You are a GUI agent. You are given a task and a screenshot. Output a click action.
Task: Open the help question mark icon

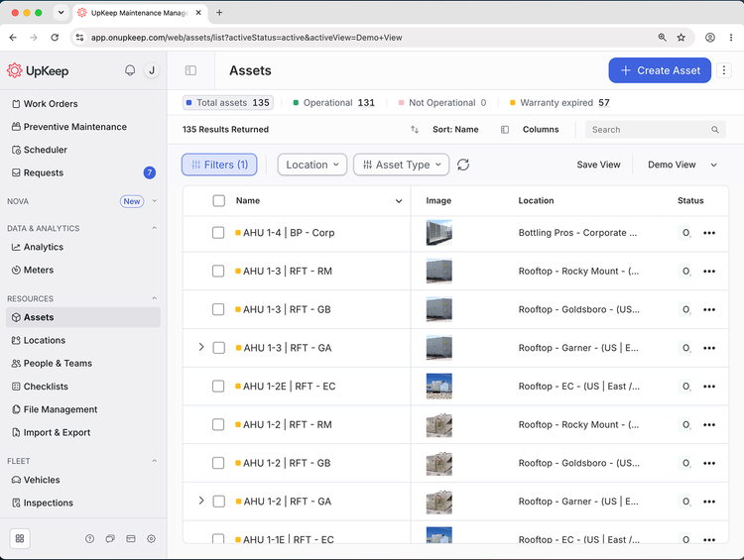tap(89, 538)
